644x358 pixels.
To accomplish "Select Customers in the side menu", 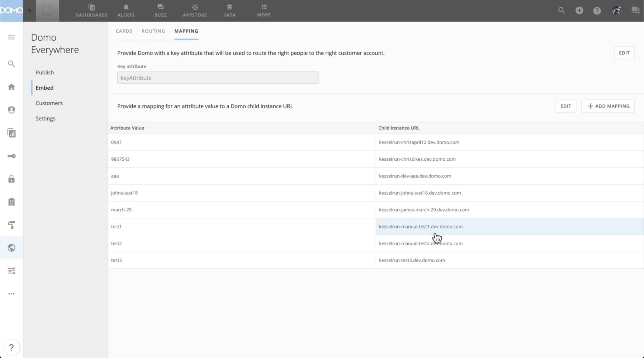I will (x=49, y=103).
